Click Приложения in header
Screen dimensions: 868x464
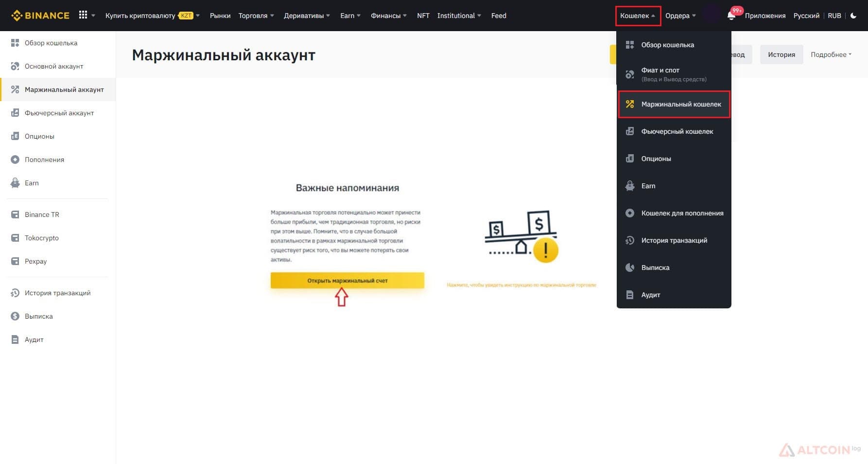[765, 16]
